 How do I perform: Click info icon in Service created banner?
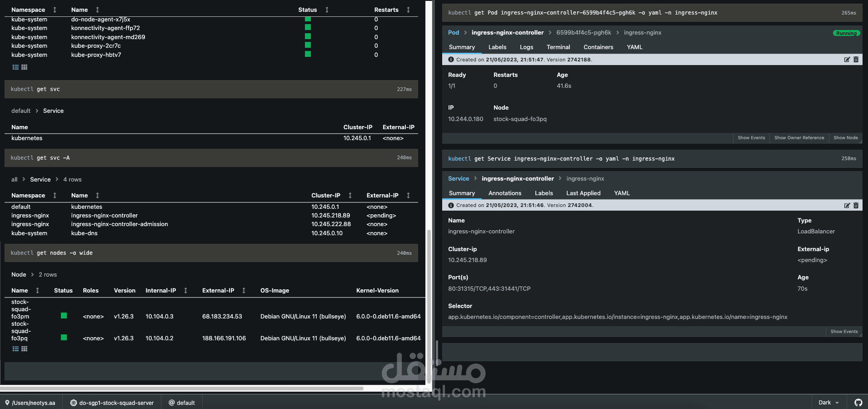[x=451, y=206]
